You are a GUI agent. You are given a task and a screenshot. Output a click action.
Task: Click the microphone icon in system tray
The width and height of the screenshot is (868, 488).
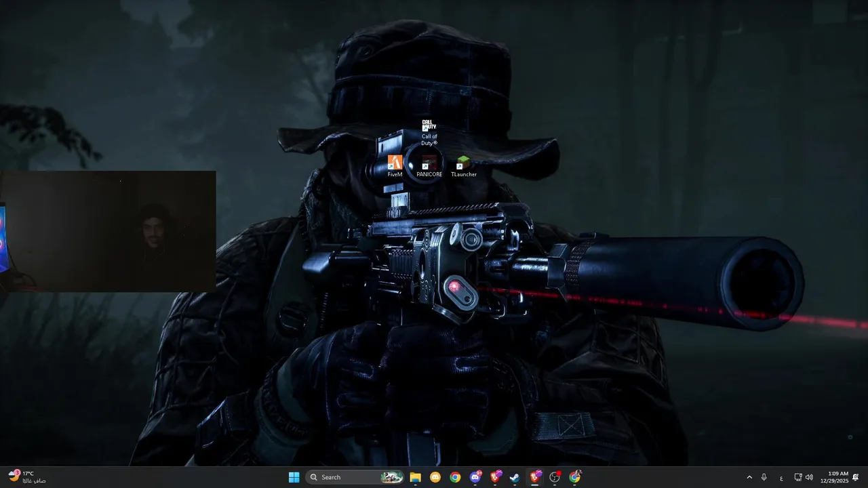click(764, 477)
